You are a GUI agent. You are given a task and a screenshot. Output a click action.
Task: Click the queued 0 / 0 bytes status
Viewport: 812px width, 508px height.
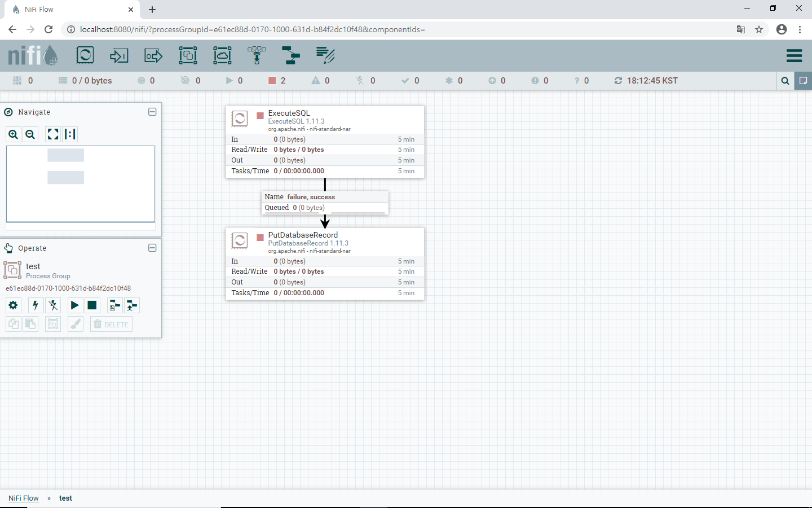tap(85, 81)
